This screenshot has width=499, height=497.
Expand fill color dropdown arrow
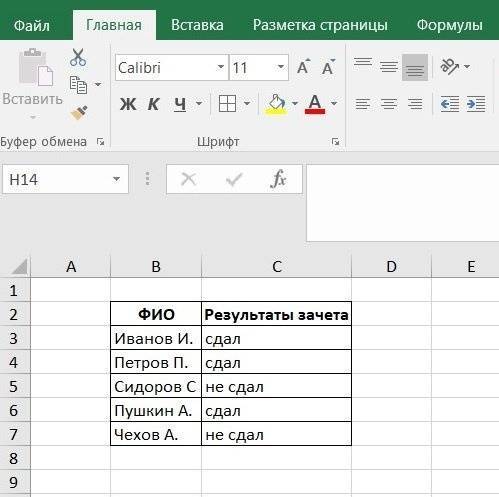tap(295, 104)
